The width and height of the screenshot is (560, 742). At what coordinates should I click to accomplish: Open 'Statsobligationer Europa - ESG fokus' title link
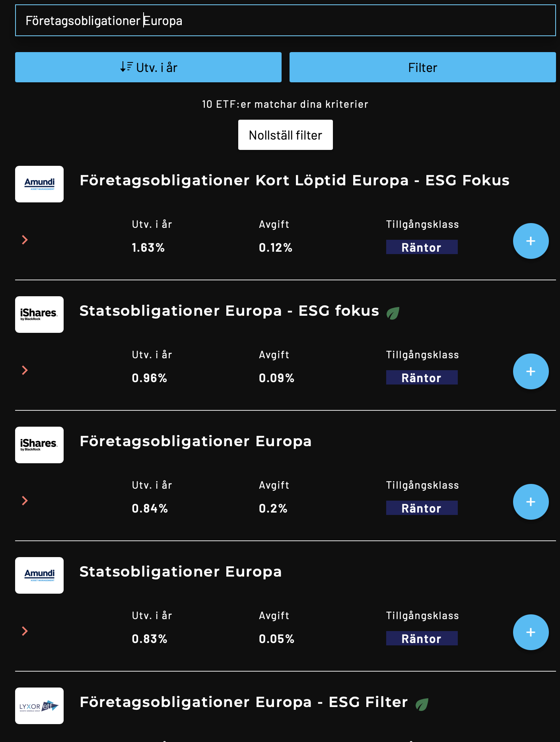coord(229,311)
